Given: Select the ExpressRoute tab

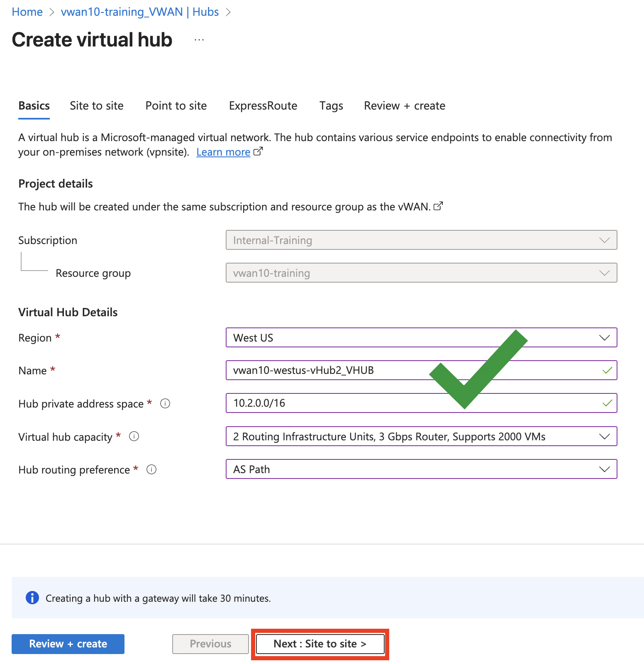Looking at the screenshot, I should pos(263,106).
